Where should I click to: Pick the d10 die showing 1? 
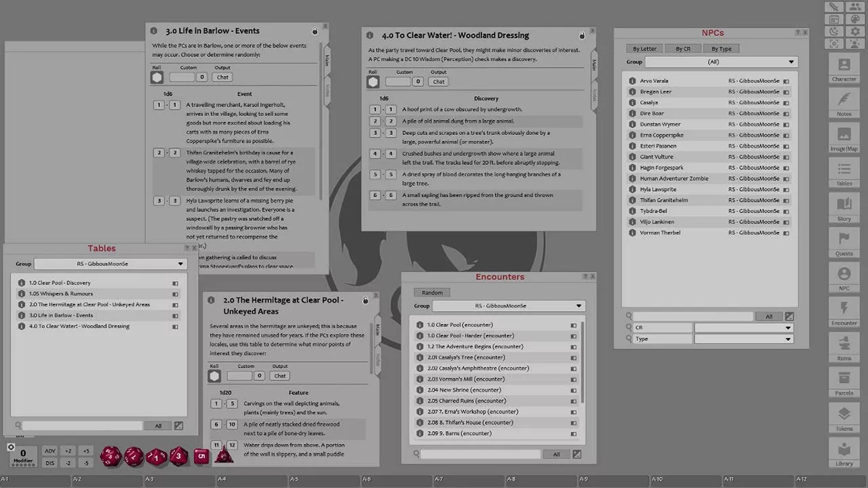point(157,457)
